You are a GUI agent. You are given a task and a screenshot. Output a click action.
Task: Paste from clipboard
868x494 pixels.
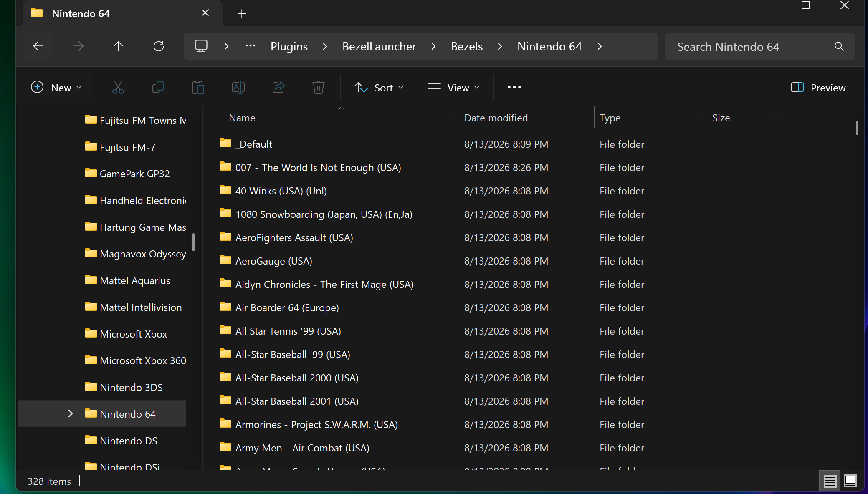[x=198, y=88]
